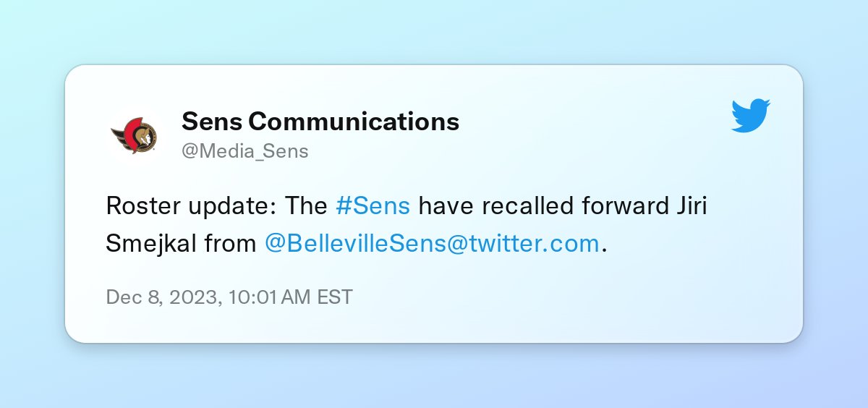
Task: Click the word "Communications" in the display name
Action: coord(354,122)
